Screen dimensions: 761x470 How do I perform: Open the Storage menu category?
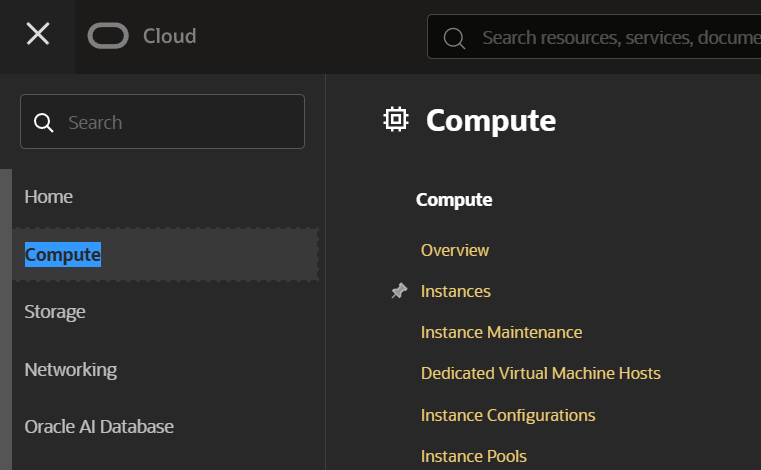coord(55,312)
